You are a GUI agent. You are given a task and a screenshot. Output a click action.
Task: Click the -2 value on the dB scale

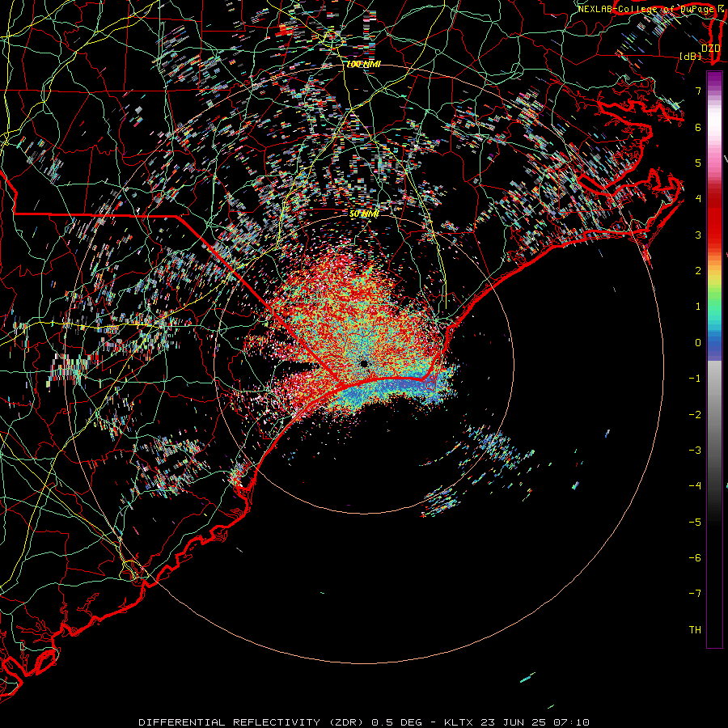pos(695,415)
